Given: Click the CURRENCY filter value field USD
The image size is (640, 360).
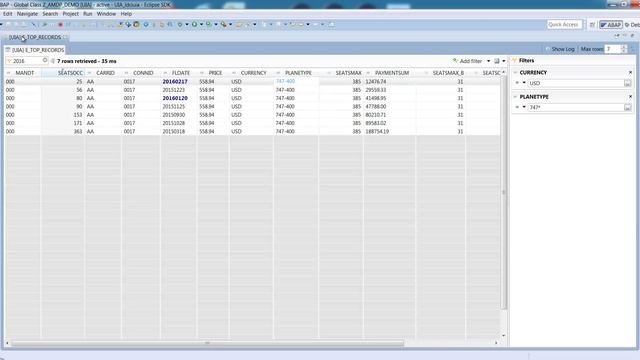Looking at the screenshot, I should [576, 83].
